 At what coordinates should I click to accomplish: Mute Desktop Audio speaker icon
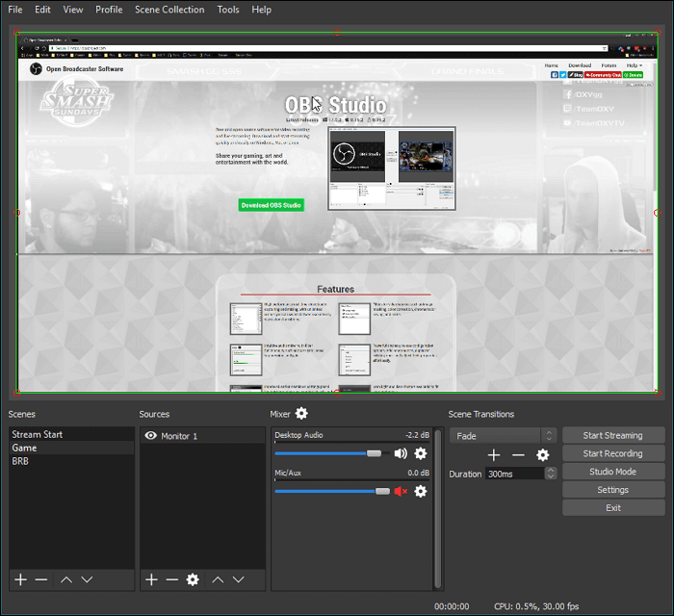pos(401,453)
